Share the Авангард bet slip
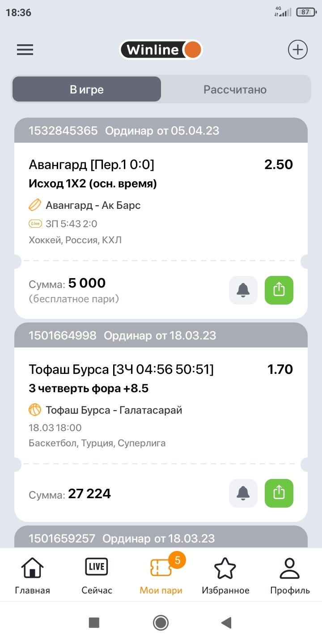The height and width of the screenshot is (644, 322). [x=279, y=290]
